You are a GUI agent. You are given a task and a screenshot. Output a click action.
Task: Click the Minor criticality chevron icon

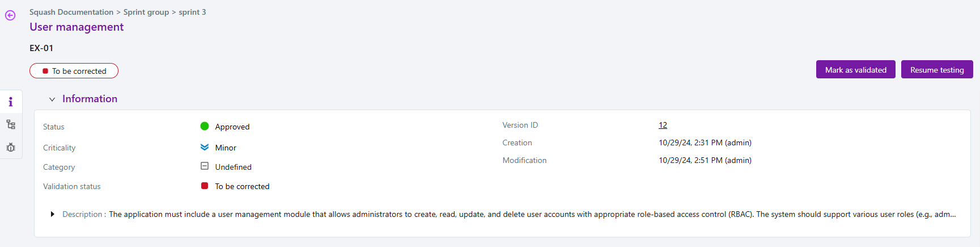tap(205, 147)
